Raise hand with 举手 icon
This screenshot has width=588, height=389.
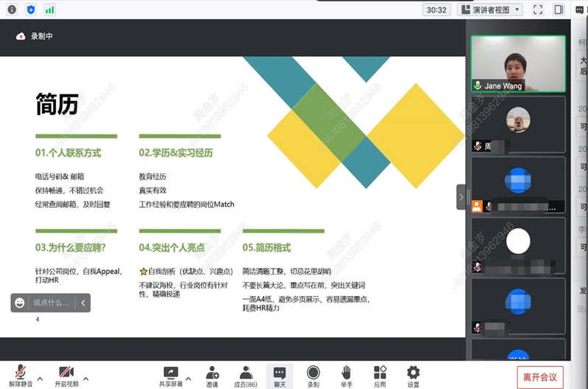(346, 372)
